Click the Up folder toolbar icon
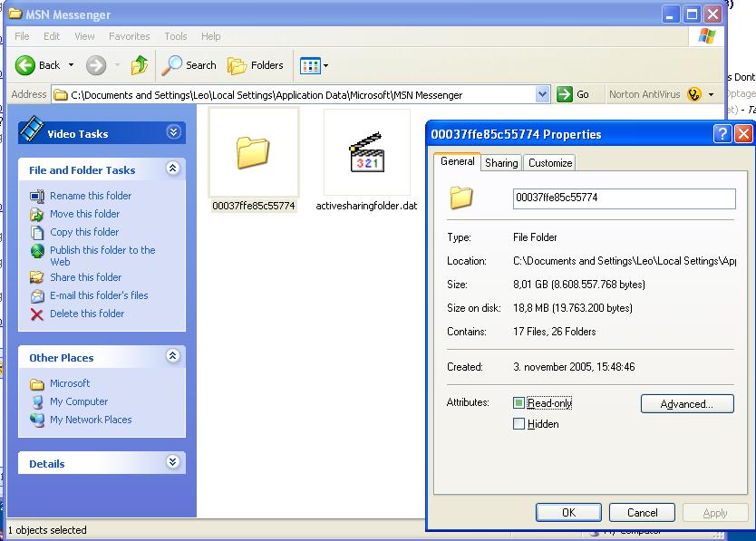The width and height of the screenshot is (756, 541). pos(139,65)
